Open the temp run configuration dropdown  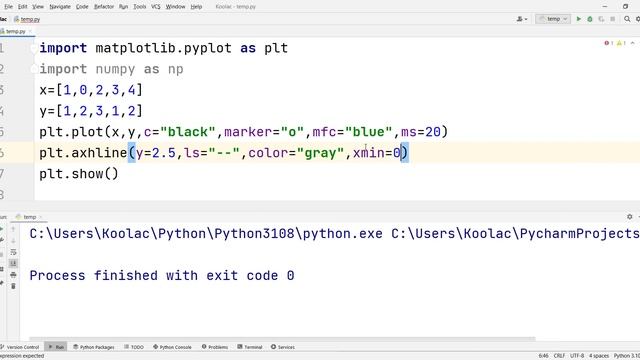(553, 19)
